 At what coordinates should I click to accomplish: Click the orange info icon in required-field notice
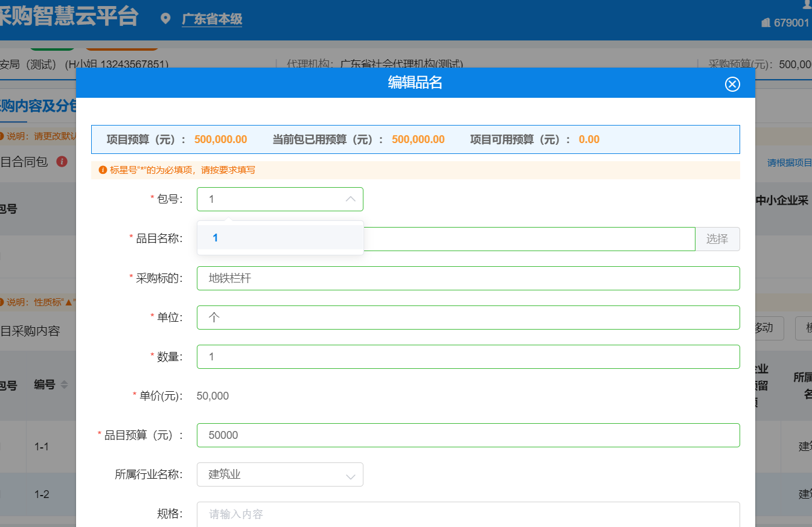pyautogui.click(x=103, y=170)
